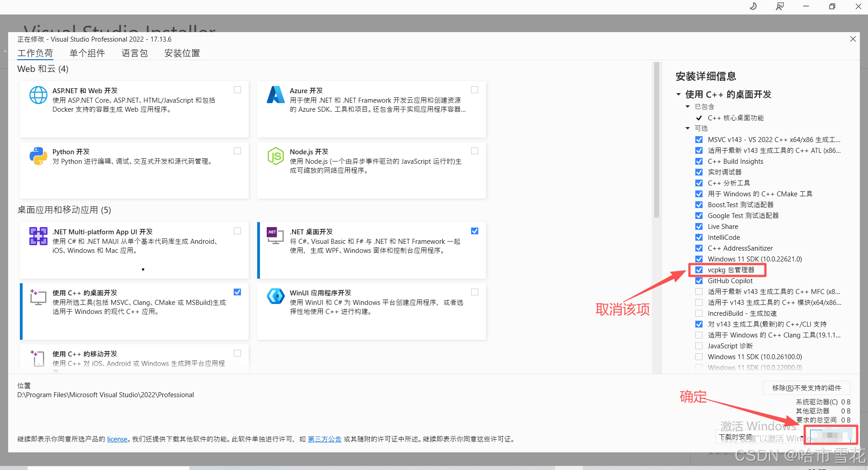Click the Web 和云 (4) section heading

click(43, 69)
